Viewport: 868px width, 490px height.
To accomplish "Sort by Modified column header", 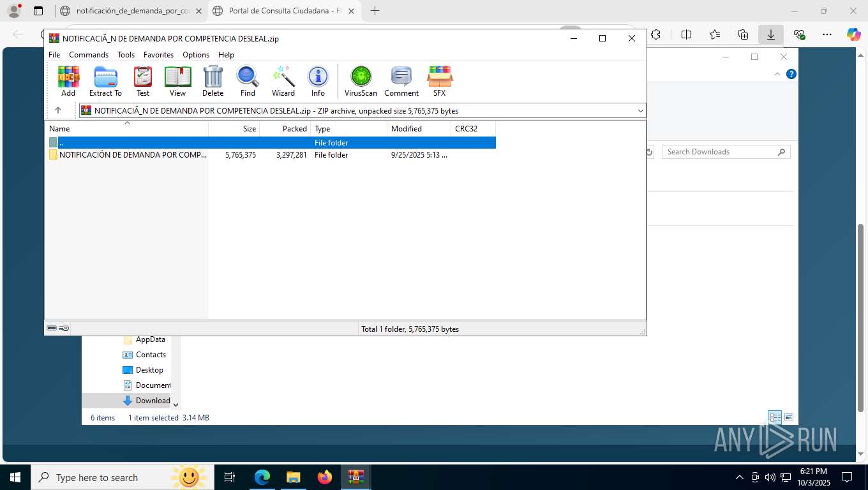I will pos(419,128).
